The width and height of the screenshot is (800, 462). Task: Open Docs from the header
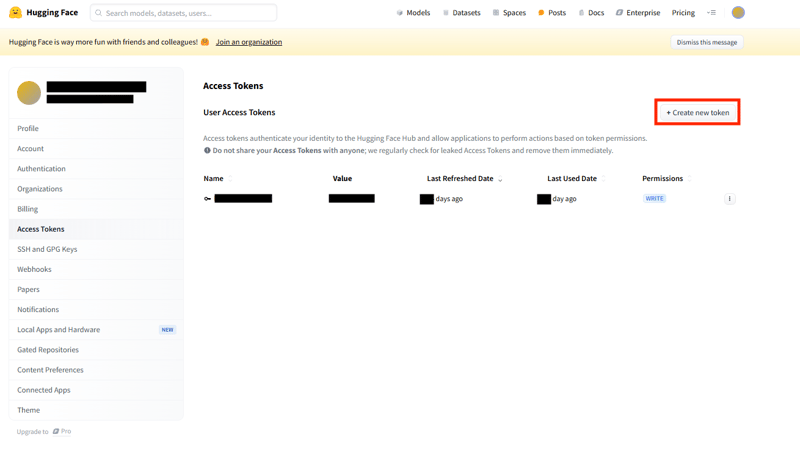pos(591,13)
